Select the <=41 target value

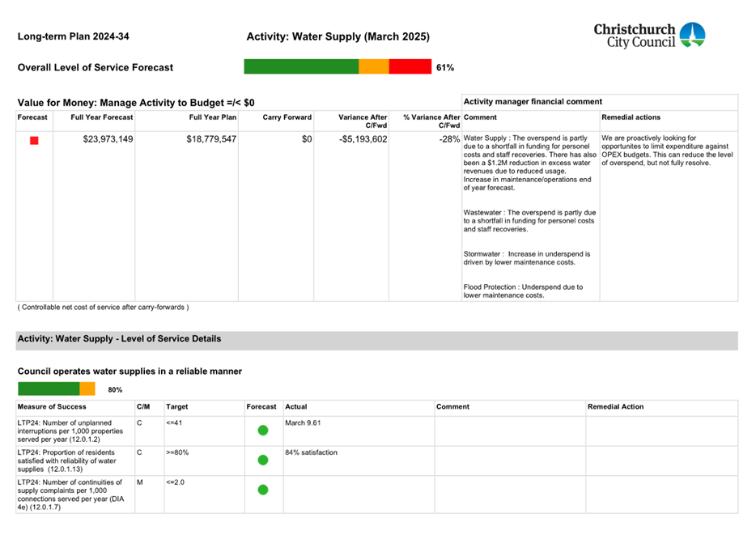pos(174,423)
